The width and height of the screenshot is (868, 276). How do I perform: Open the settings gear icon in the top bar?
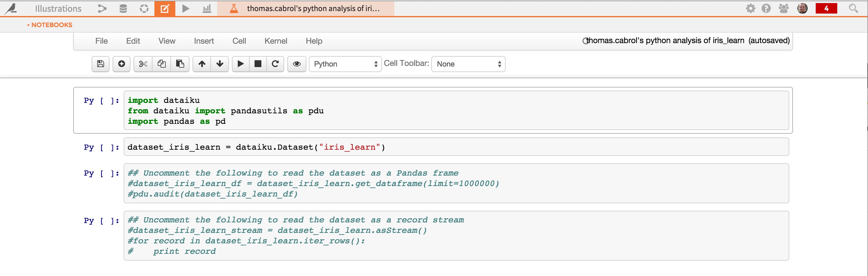pyautogui.click(x=751, y=8)
